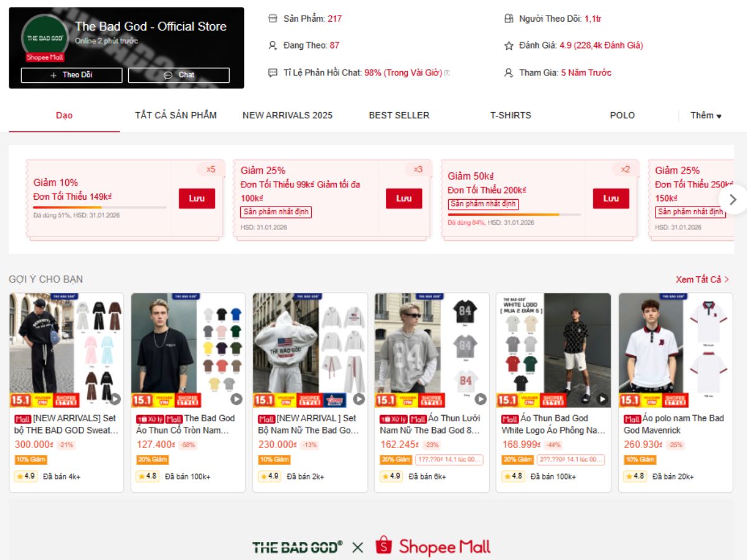
Task: Open NEW ARRIVALS 2025 tab
Action: (x=288, y=115)
